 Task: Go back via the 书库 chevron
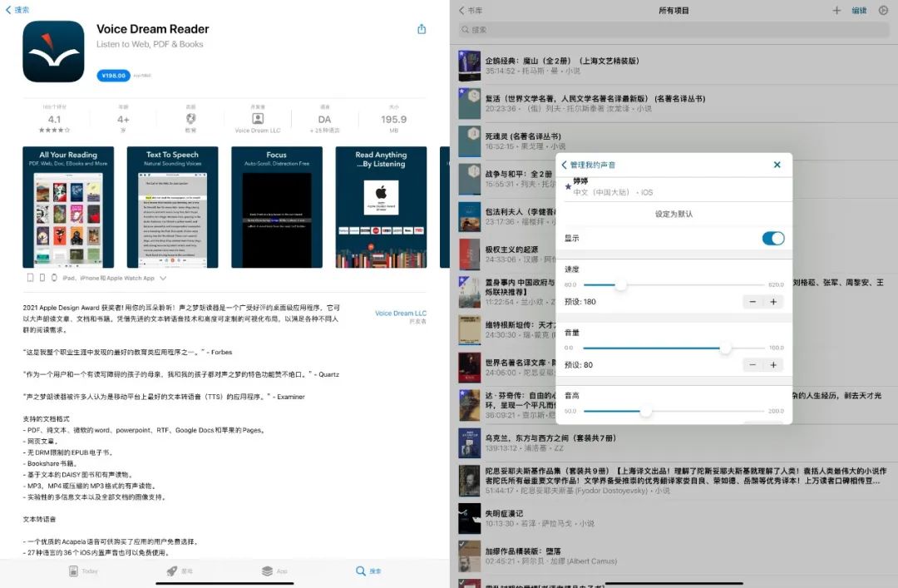465,10
